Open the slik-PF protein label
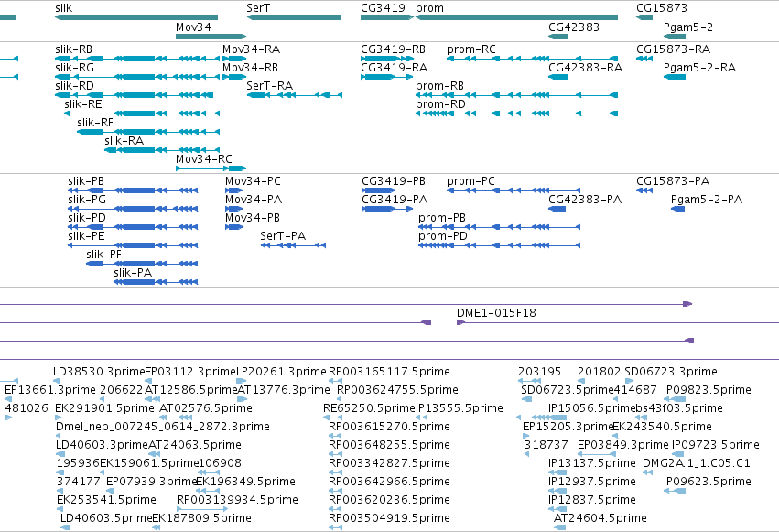This screenshot has width=779, height=532. (x=103, y=255)
